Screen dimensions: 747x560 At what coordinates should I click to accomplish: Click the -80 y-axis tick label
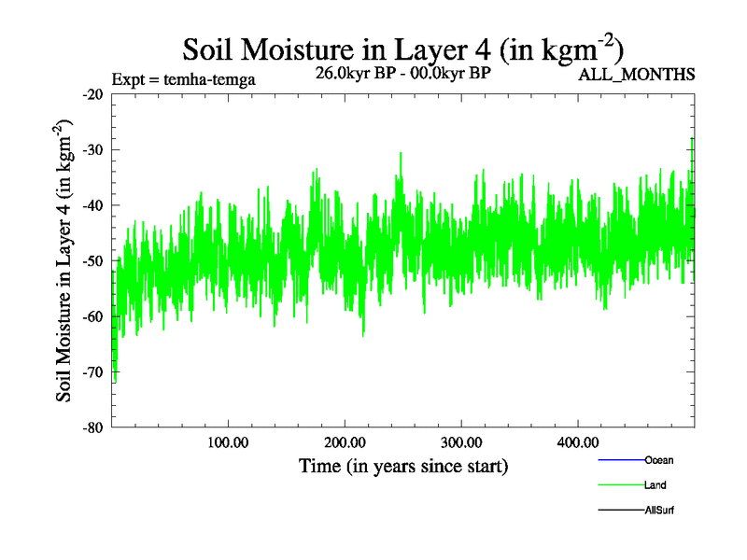click(x=93, y=427)
